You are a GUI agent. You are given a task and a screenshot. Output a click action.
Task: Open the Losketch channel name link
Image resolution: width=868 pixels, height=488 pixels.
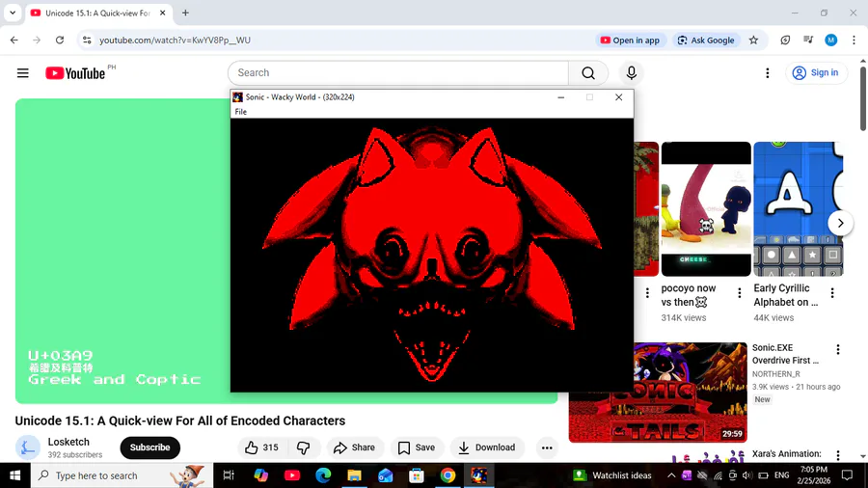tap(68, 442)
